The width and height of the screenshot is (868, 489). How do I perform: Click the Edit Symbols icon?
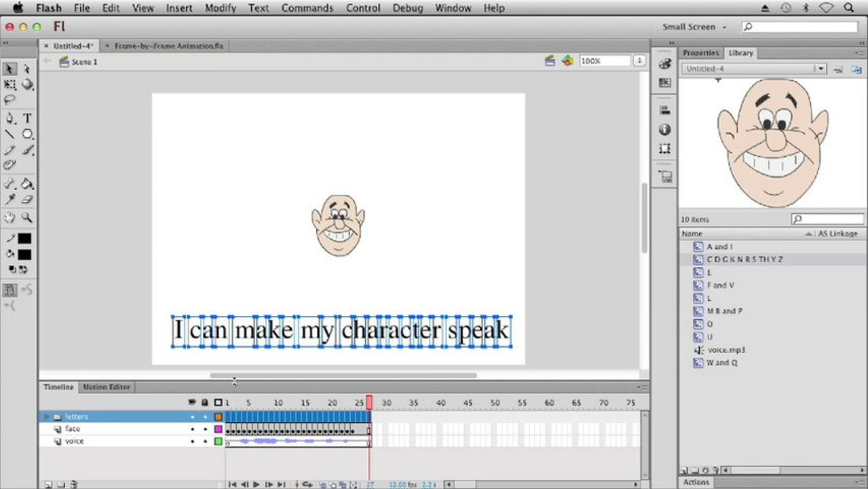(x=567, y=61)
